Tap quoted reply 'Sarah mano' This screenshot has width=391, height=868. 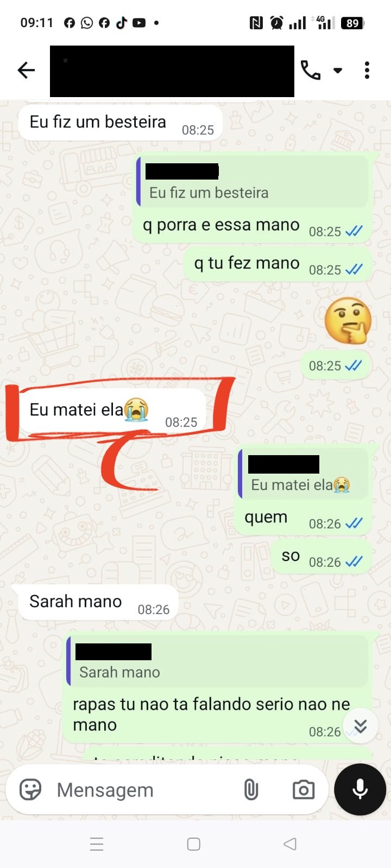(218, 661)
